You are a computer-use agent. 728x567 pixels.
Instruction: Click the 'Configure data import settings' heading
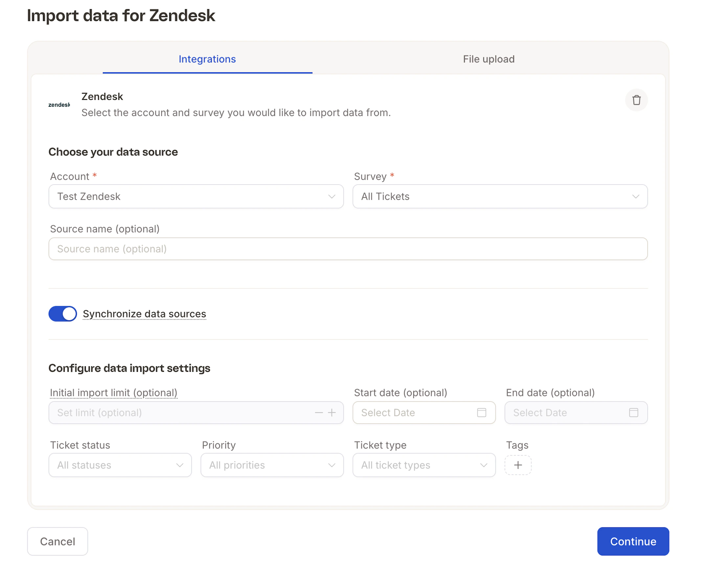click(129, 368)
